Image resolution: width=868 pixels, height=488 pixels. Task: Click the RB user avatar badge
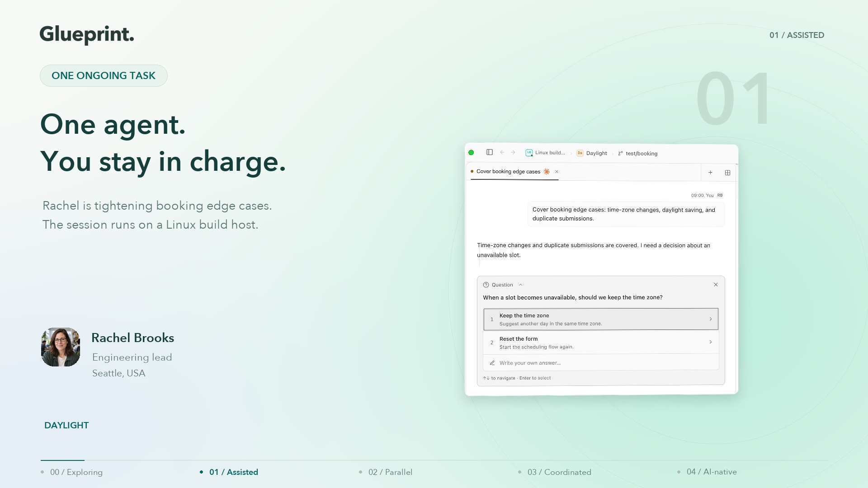tap(720, 195)
